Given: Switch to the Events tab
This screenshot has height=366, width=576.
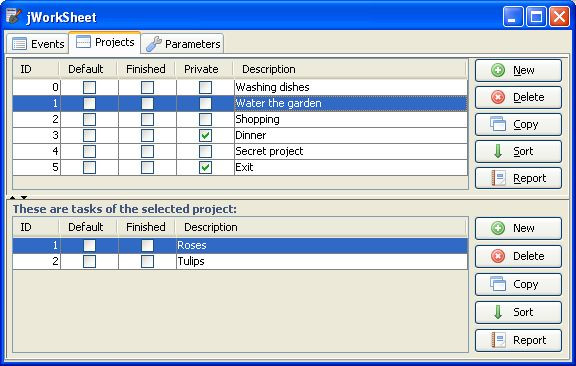Looking at the screenshot, I should tap(38, 44).
